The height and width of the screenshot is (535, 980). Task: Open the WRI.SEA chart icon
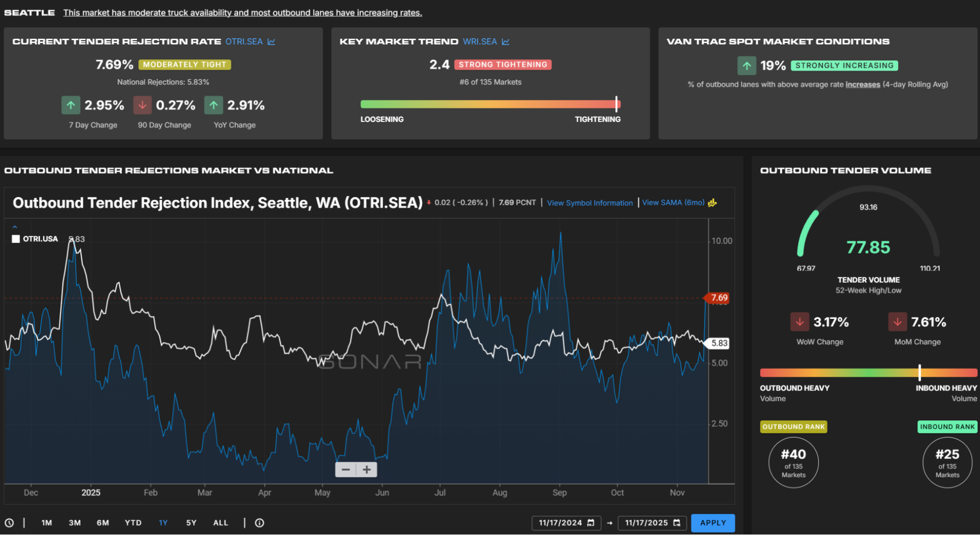[x=505, y=42]
